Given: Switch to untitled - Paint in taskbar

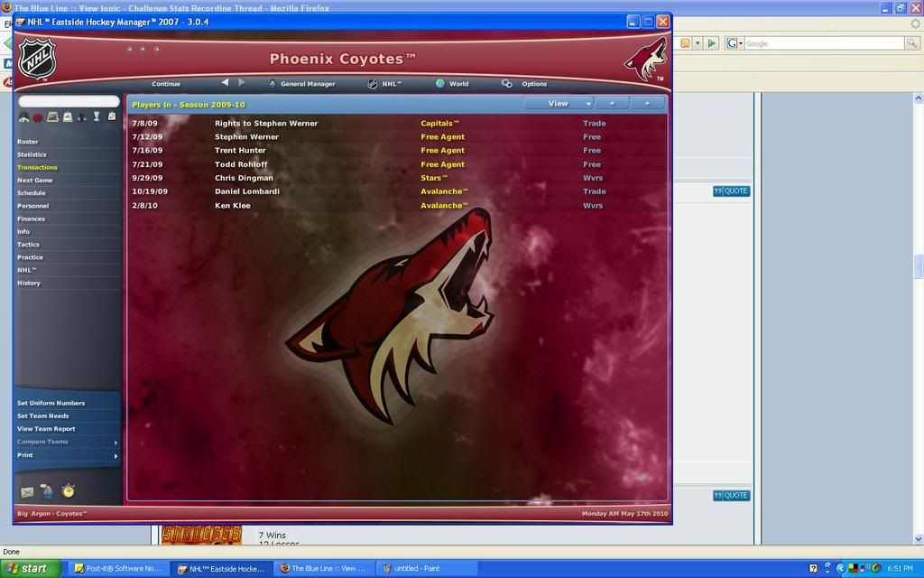Looking at the screenshot, I should point(426,569).
